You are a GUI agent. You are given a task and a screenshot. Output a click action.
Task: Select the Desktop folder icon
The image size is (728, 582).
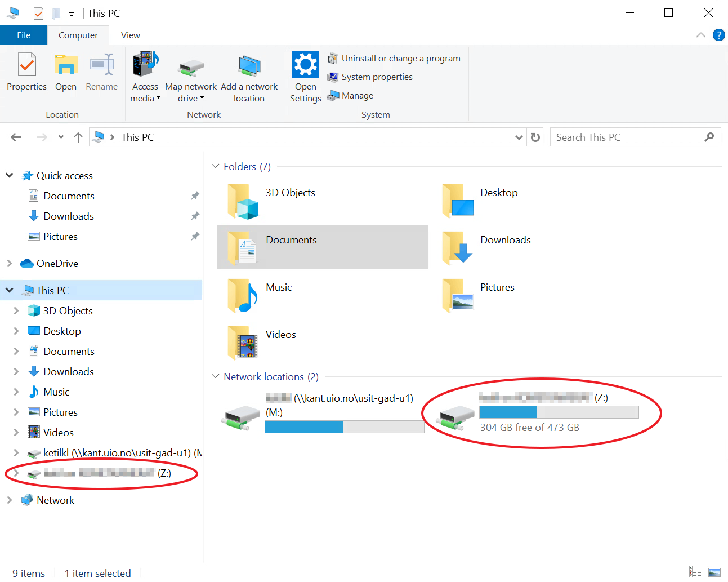coord(458,201)
